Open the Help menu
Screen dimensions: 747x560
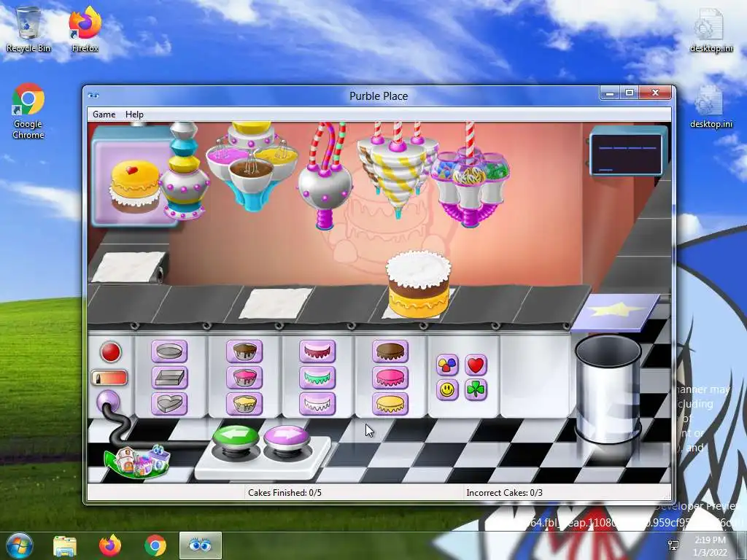(134, 114)
